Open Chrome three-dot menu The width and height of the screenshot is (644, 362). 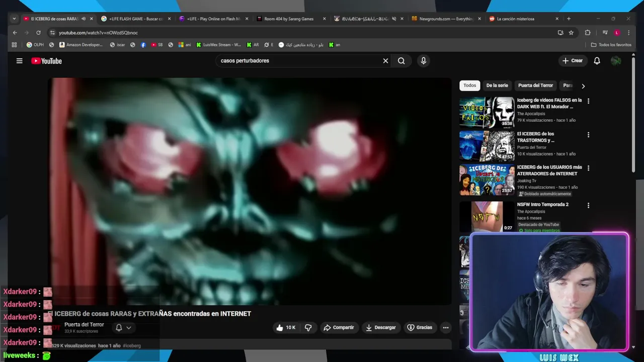629,33
